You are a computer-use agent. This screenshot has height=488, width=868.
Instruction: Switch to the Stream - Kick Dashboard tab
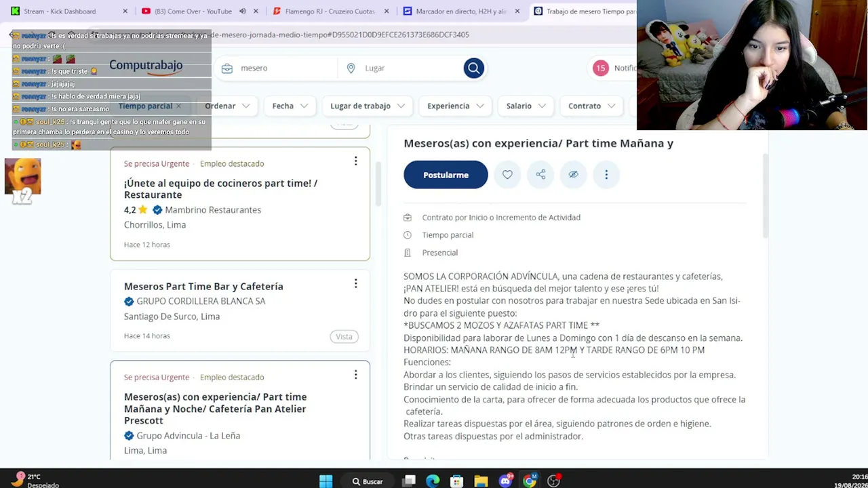66,12
